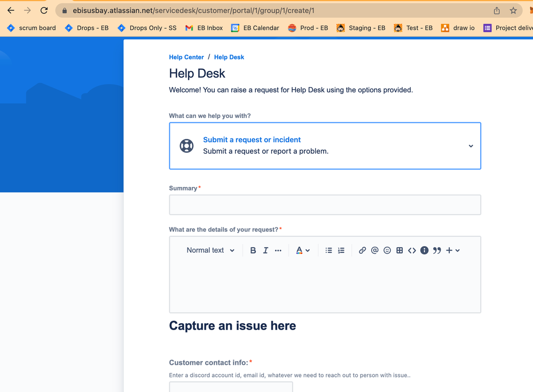533x392 pixels.
Task: Open the Project delivery bookmark
Action: [508, 28]
